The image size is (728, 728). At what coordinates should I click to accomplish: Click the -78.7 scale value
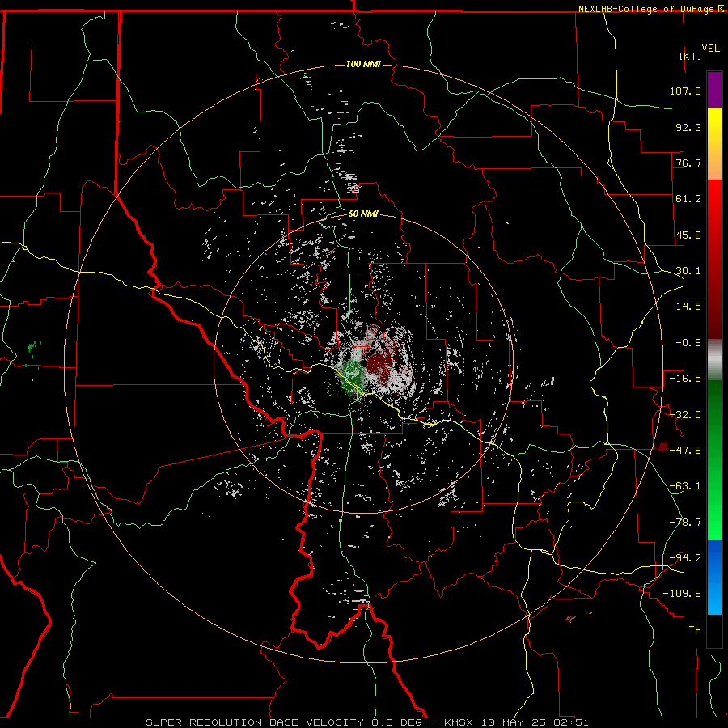click(685, 523)
